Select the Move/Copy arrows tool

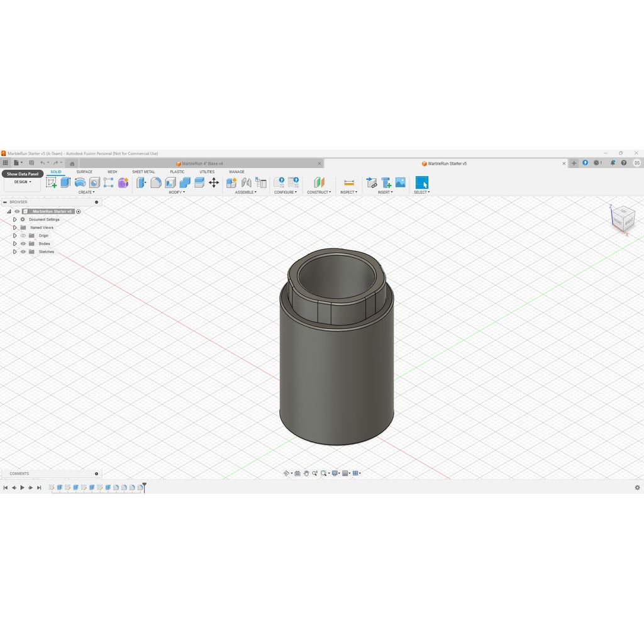pyautogui.click(x=214, y=183)
